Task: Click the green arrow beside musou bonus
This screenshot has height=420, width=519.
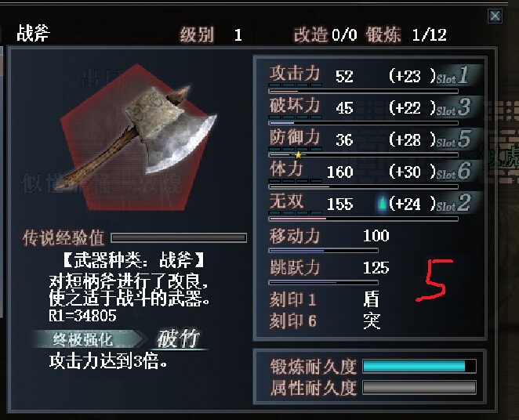Action: [383, 204]
